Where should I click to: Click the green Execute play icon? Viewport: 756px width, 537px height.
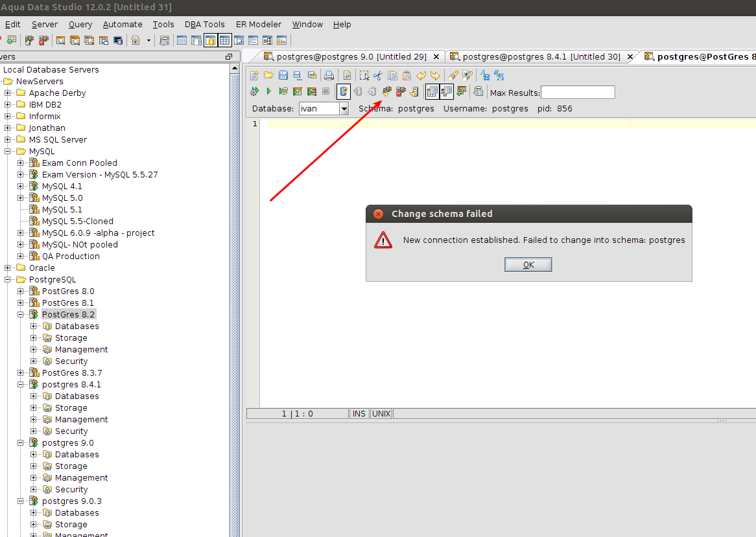(x=269, y=91)
